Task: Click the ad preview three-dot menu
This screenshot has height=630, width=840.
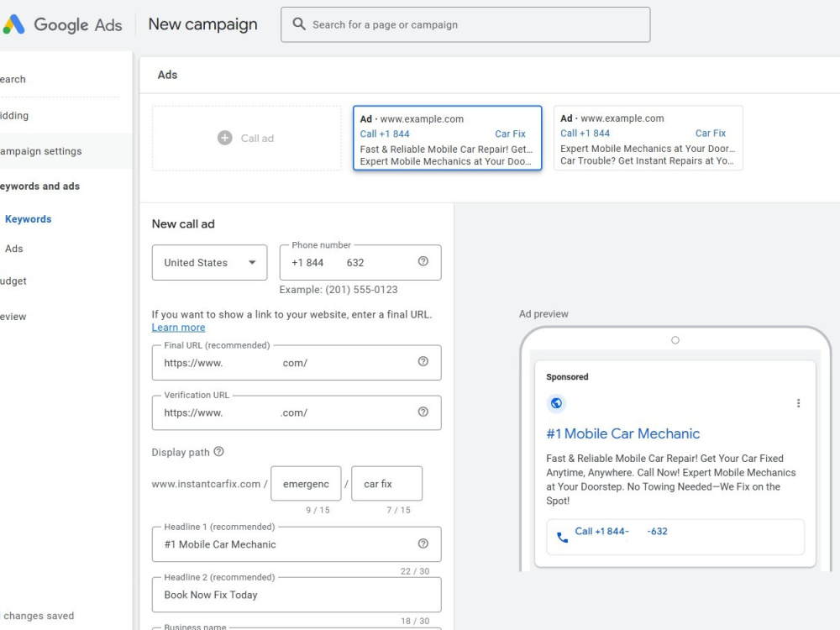Action: point(798,403)
